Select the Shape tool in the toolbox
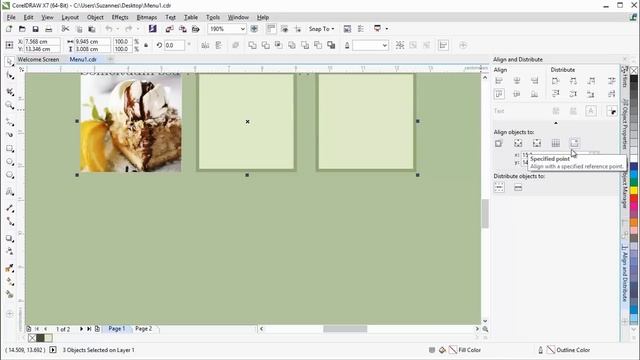Viewport: 640px width, 360px height. pos(10,76)
